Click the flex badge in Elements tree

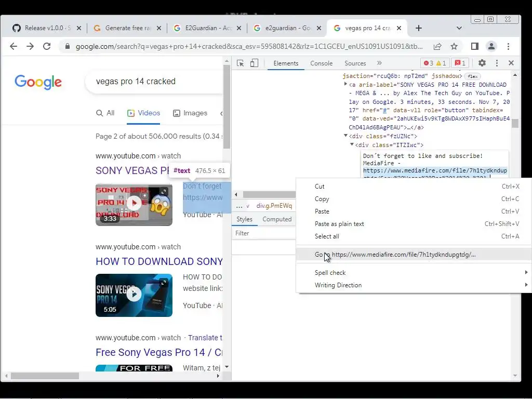[472, 76]
